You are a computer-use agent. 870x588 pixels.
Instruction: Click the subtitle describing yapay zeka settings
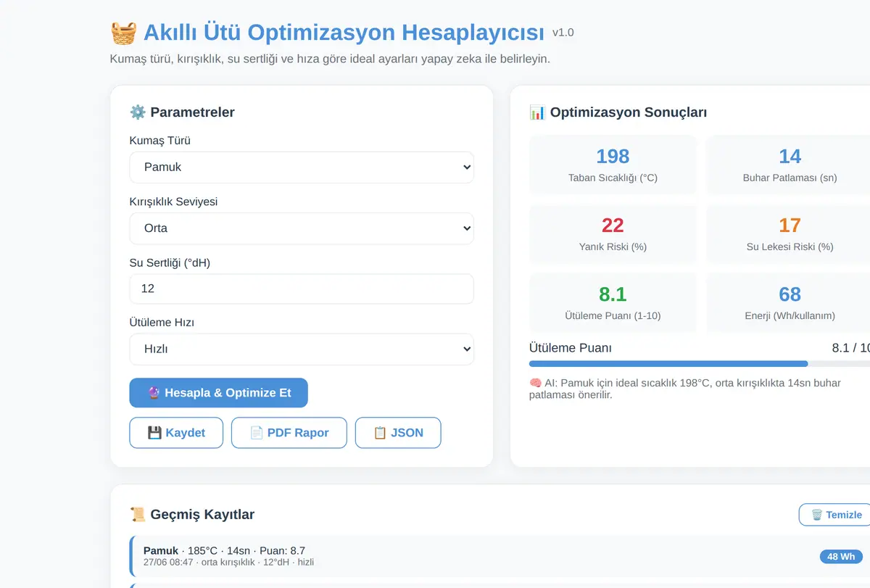(330, 59)
